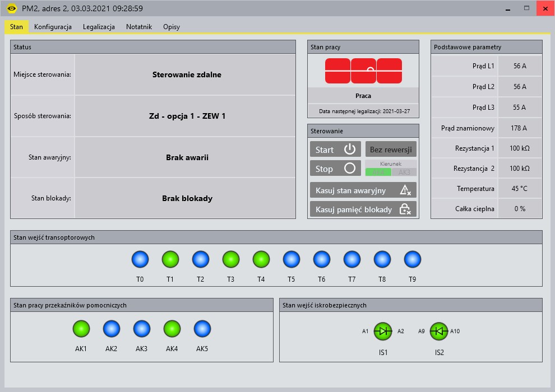This screenshot has height=392, width=555.
Task: Click the eye application icon in title bar
Action: click(12, 8)
